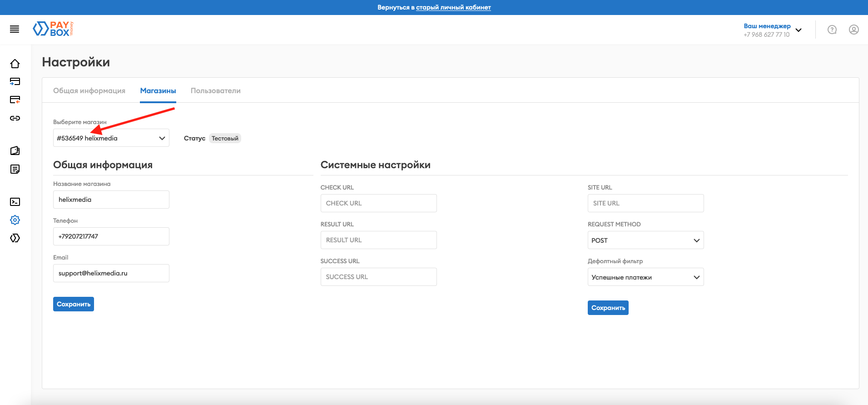Click the 'Выберите магазин' label
This screenshot has width=868, height=405.
tap(80, 122)
